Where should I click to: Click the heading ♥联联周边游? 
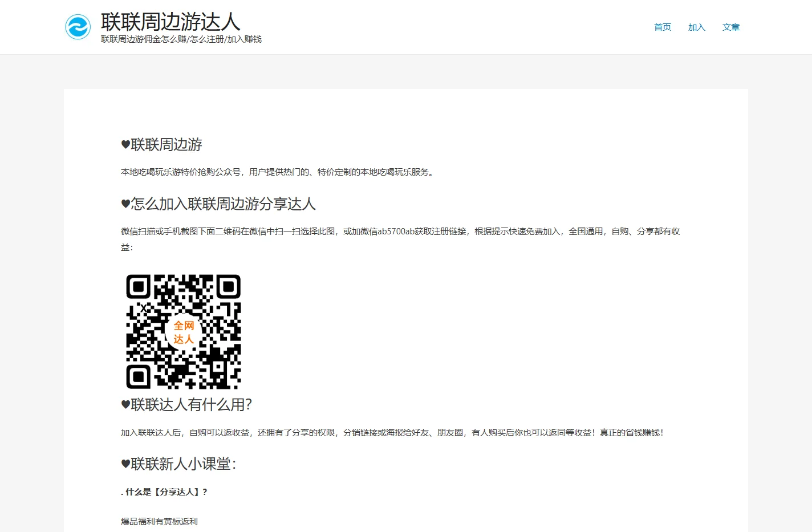162,145
